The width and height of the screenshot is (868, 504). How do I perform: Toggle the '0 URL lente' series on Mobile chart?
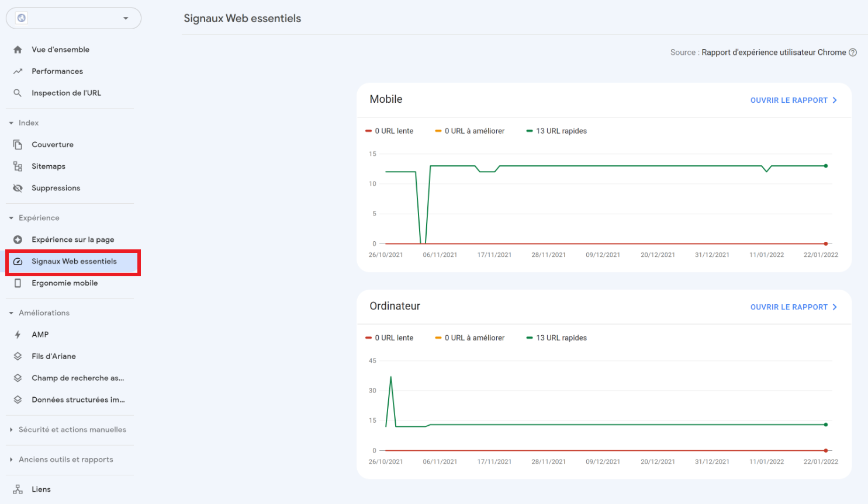click(389, 130)
